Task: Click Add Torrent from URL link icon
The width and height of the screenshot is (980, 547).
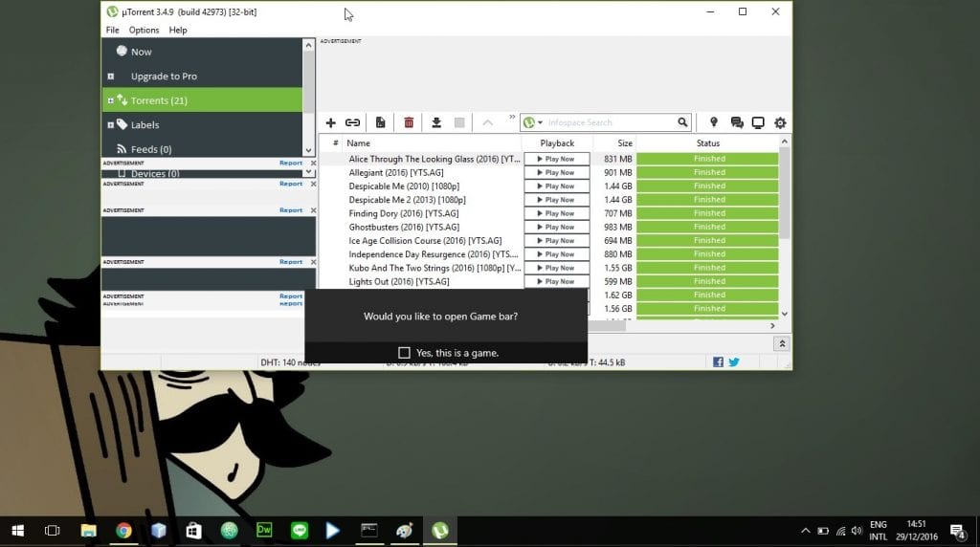Action: [353, 122]
